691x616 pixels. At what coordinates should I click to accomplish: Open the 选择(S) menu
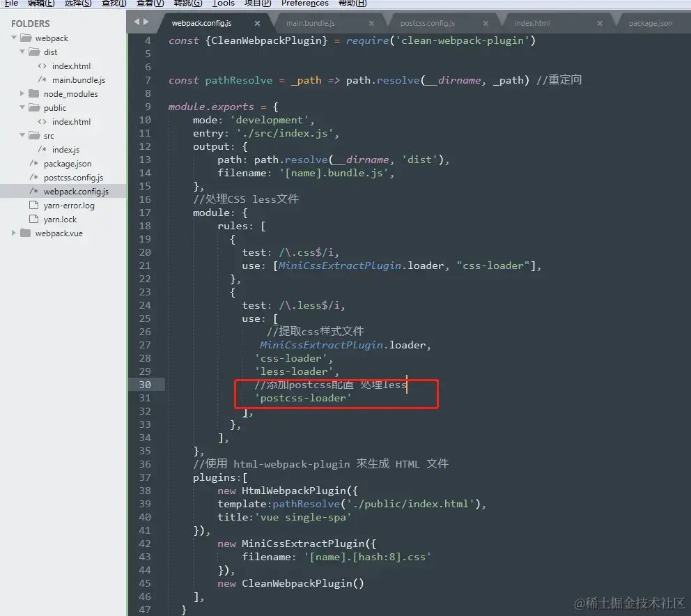coord(78,3)
